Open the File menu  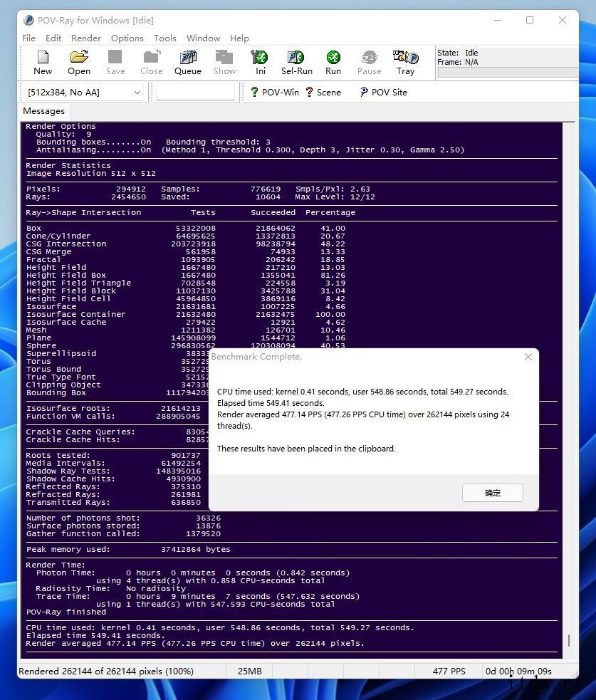pyautogui.click(x=28, y=38)
